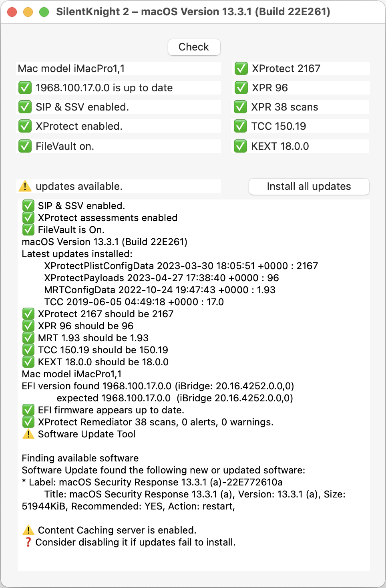Click checkmark next to 1968.100.17.0.0 is up to date
The image size is (386, 588).
click(x=25, y=88)
